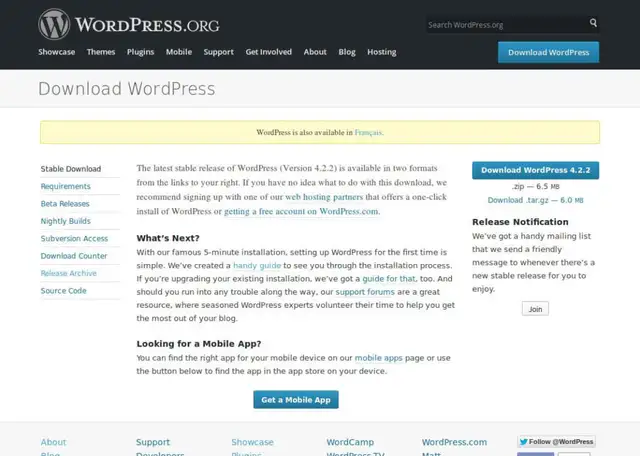The height and width of the screenshot is (456, 640).
Task: Follow the web hosting partners link
Action: coord(324,197)
